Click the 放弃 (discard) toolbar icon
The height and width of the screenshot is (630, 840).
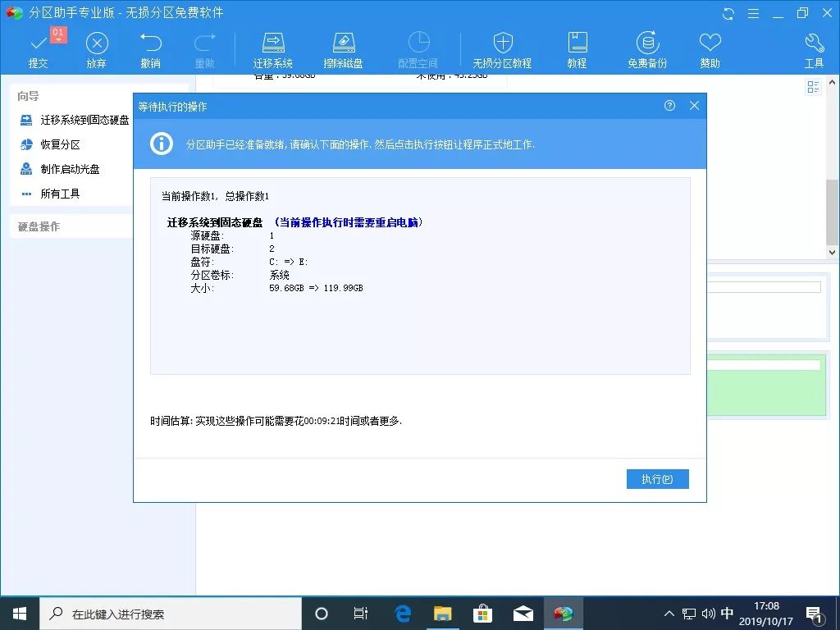pos(97,50)
